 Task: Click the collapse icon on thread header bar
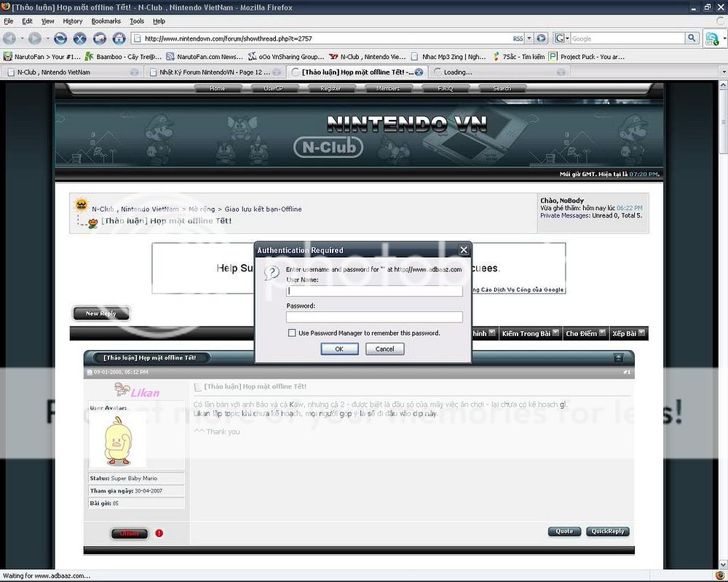point(618,358)
